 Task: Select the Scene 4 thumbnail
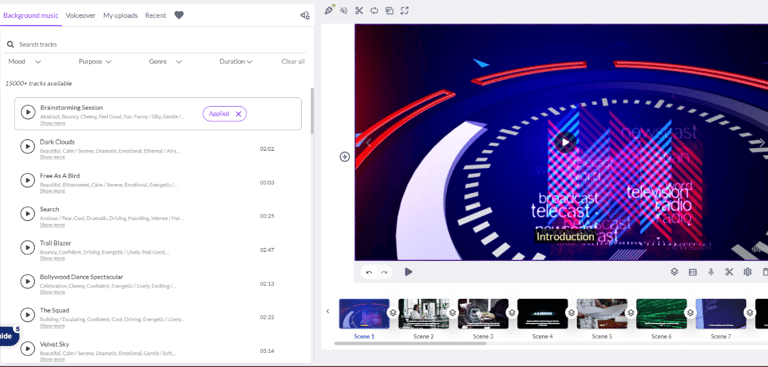tap(543, 314)
